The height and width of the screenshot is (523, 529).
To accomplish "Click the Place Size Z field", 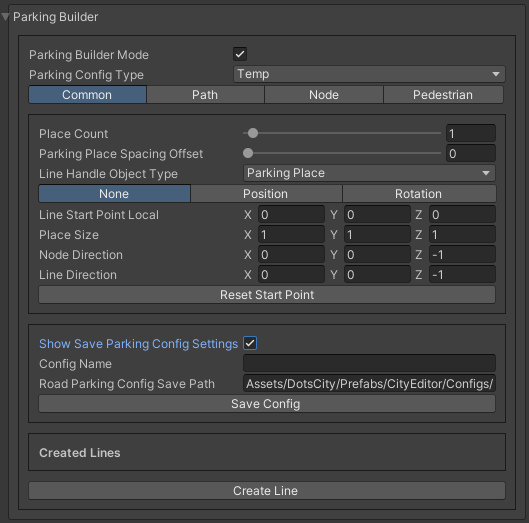I will (x=462, y=235).
